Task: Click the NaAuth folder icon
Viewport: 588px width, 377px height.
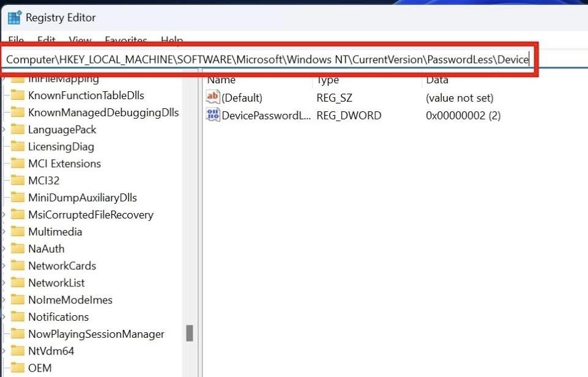Action: 18,248
